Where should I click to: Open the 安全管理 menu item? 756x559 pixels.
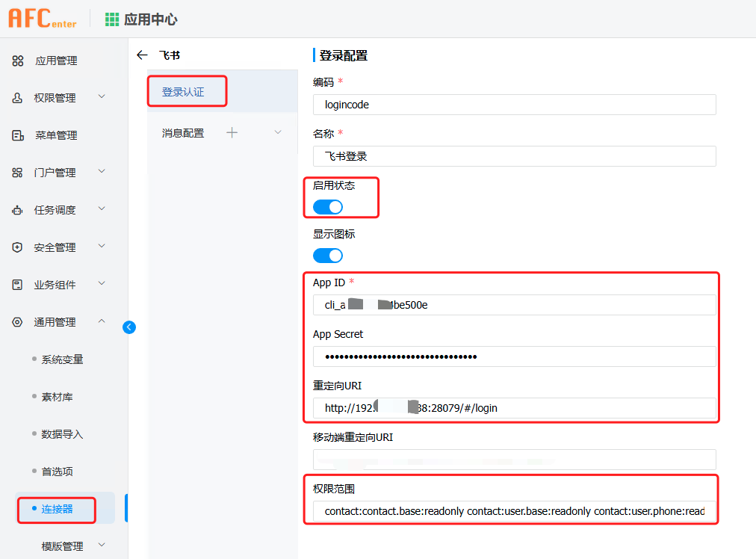tap(55, 247)
